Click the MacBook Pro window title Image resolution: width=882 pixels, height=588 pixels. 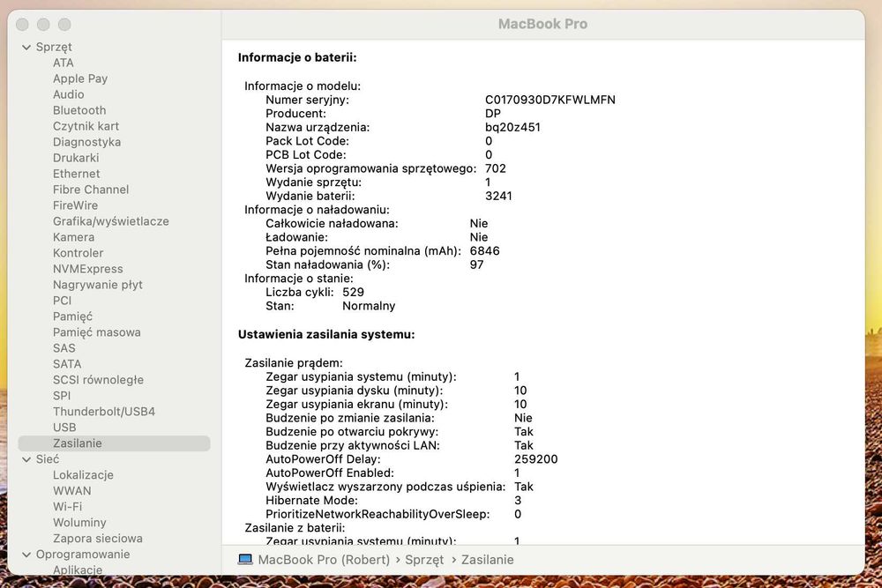(x=542, y=24)
